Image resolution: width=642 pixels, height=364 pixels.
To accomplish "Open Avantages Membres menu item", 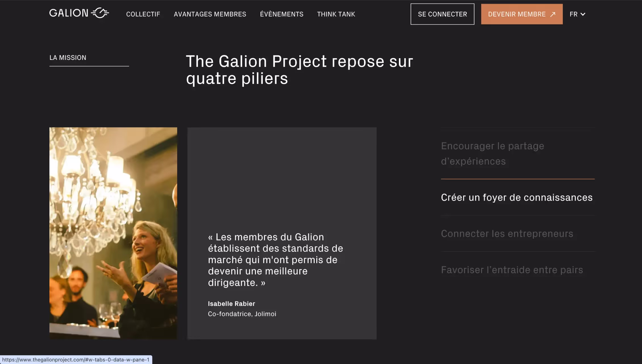I will [x=210, y=14].
